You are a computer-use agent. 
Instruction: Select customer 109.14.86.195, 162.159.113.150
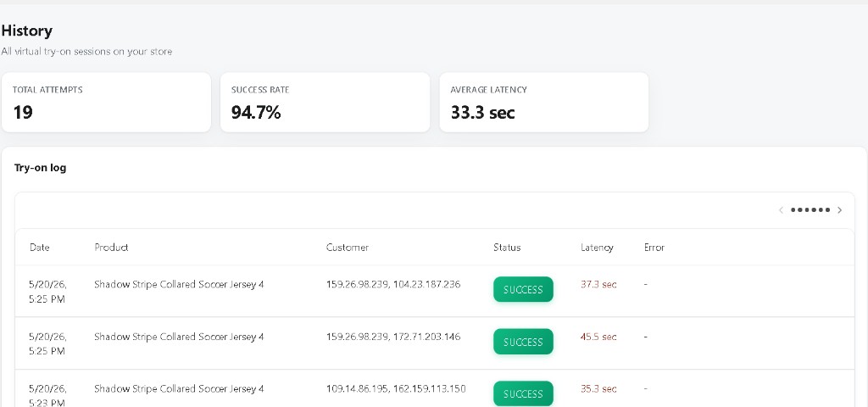(396, 388)
